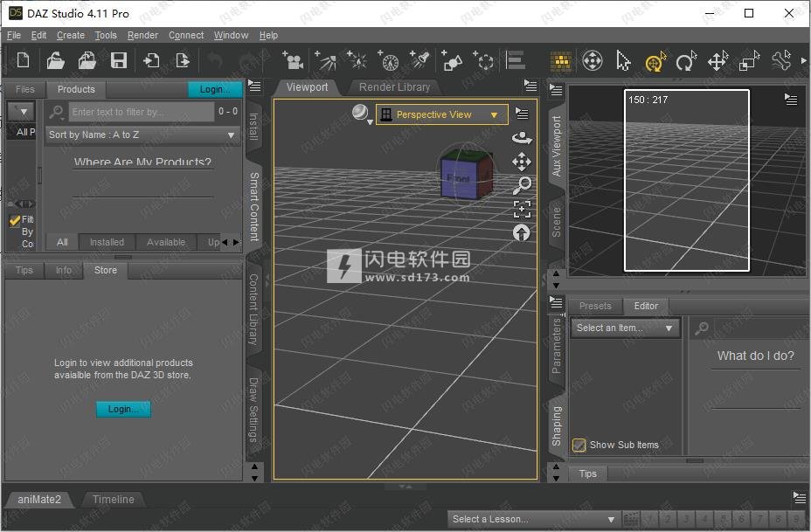Select the Joint Editor bone tool icon

pos(781,60)
